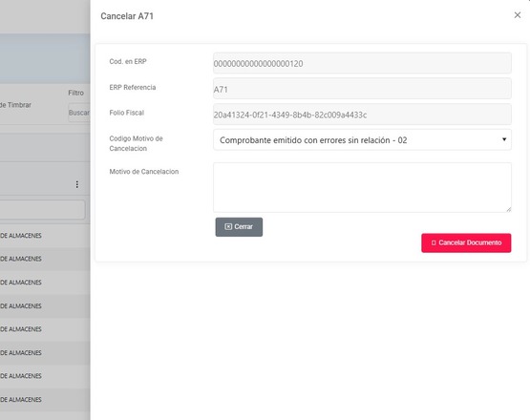
Task: Click the Folio Fiscal field
Action: (x=362, y=115)
